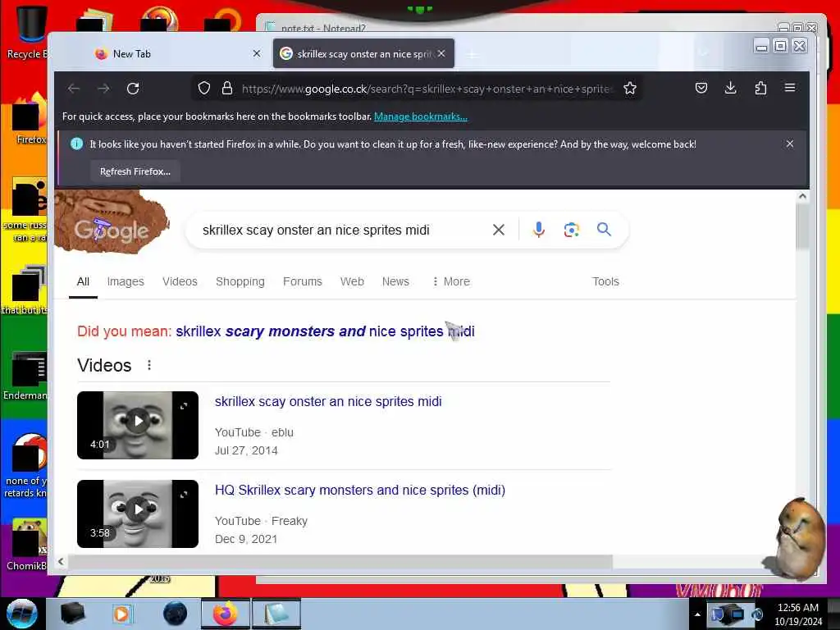Image resolution: width=840 pixels, height=630 pixels.
Task: Open the Windows Start orb
Action: click(x=21, y=614)
